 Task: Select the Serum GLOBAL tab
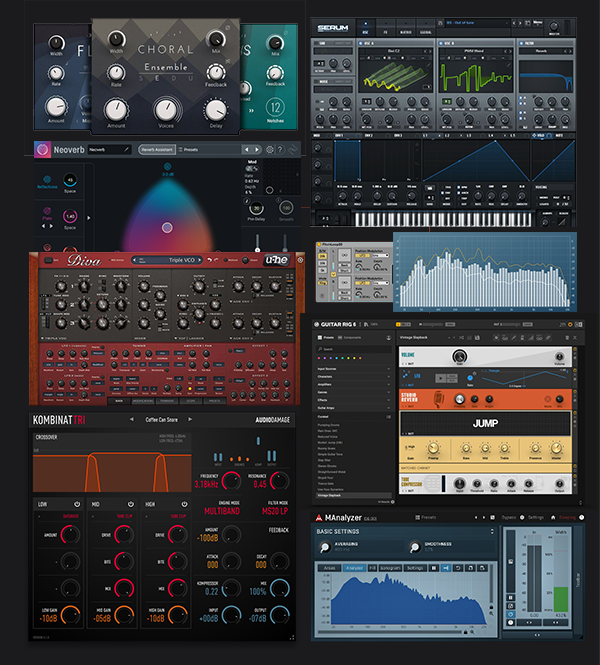(425, 28)
